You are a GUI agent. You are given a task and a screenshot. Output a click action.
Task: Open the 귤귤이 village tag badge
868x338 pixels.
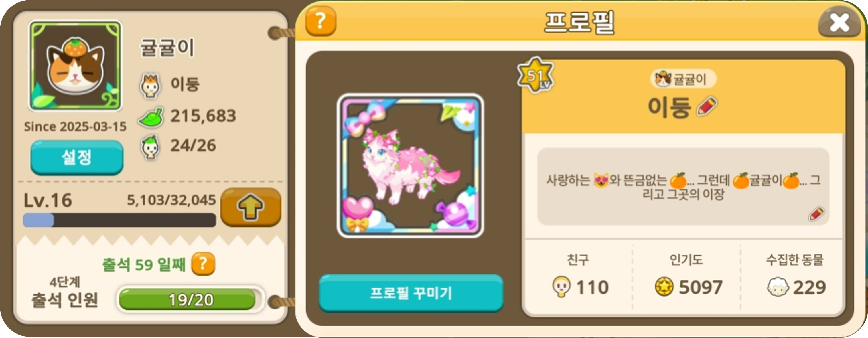683,79
